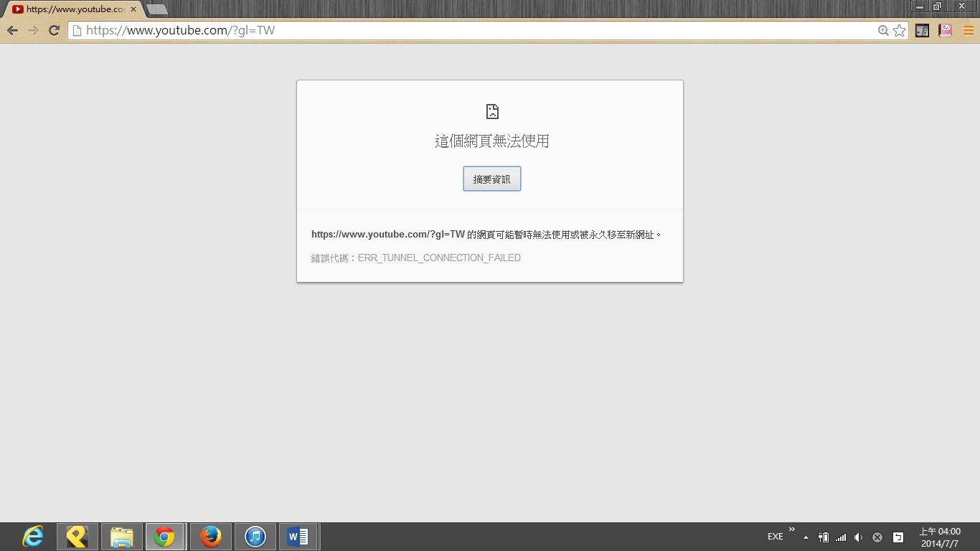This screenshot has width=980, height=551.
Task: Click the first extension icon beside the star
Action: 923,31
